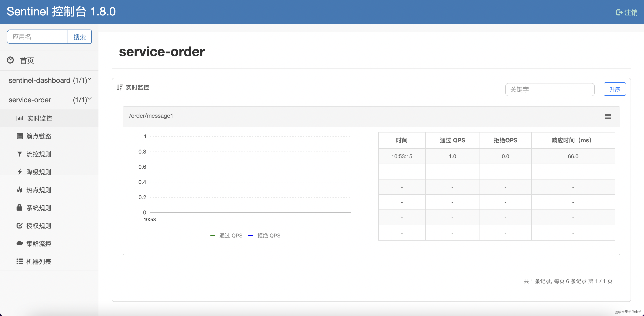Toggle the 通过 QPS legend entry

point(226,235)
